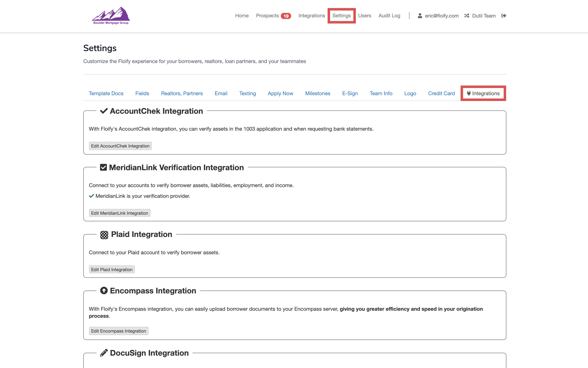Click the logout arrow icon

coord(504,16)
